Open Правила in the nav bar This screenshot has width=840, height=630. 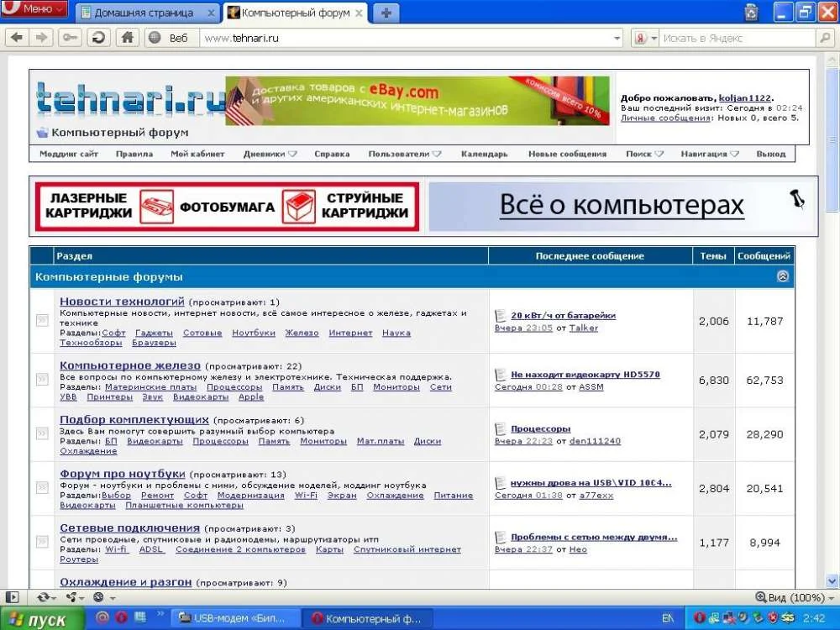click(134, 154)
